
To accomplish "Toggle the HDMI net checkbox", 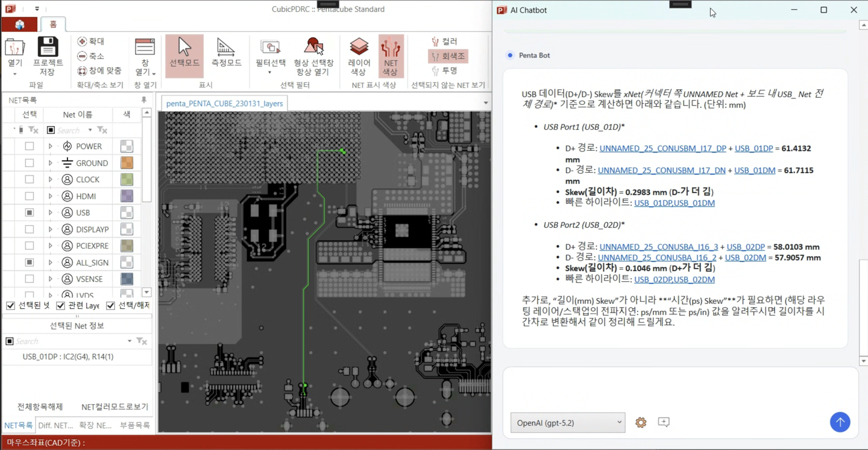I will tap(29, 196).
